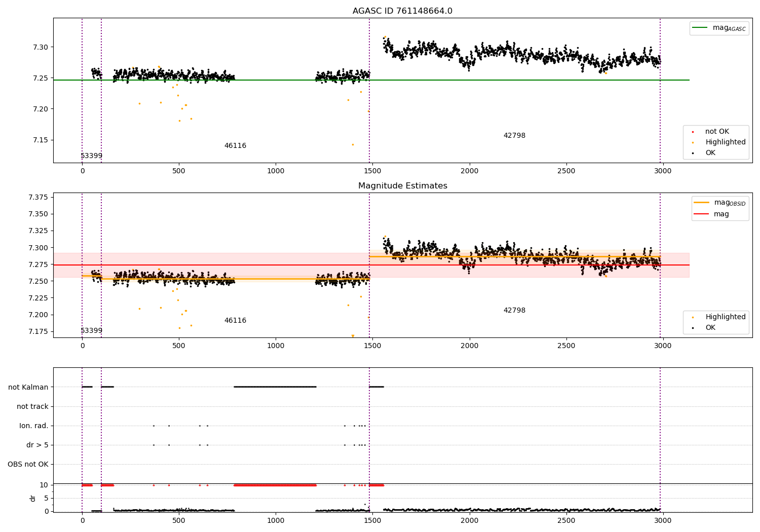
Task: Select the mag OBSID legend entry
Action: point(719,203)
